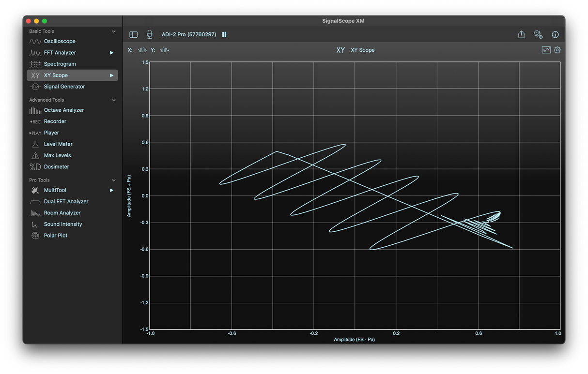Click the microphone input icon
Image resolution: width=588 pixels, height=374 pixels.
click(150, 34)
